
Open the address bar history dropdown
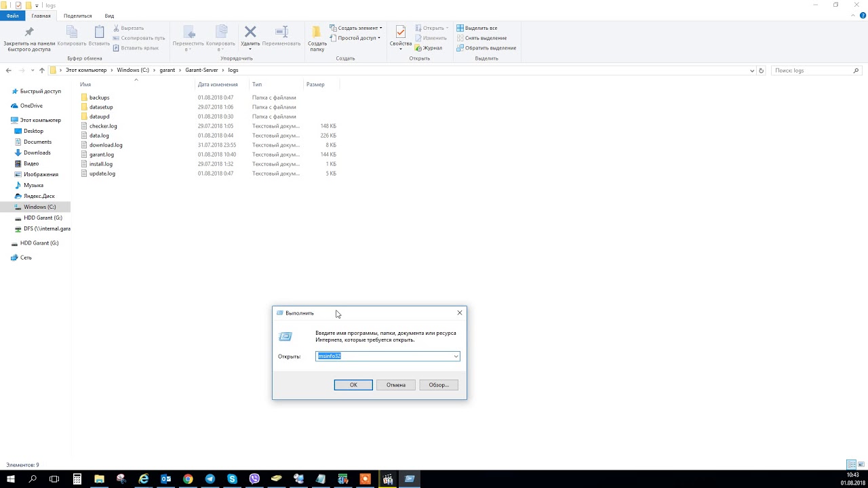tap(752, 70)
